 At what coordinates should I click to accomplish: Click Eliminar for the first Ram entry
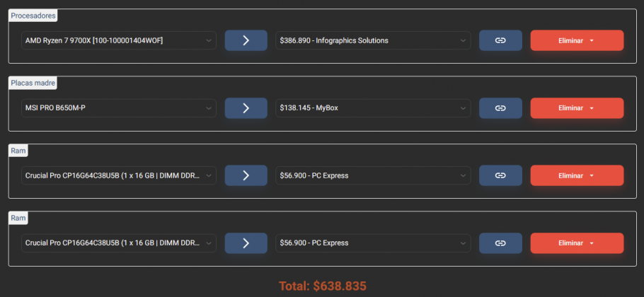coord(577,175)
